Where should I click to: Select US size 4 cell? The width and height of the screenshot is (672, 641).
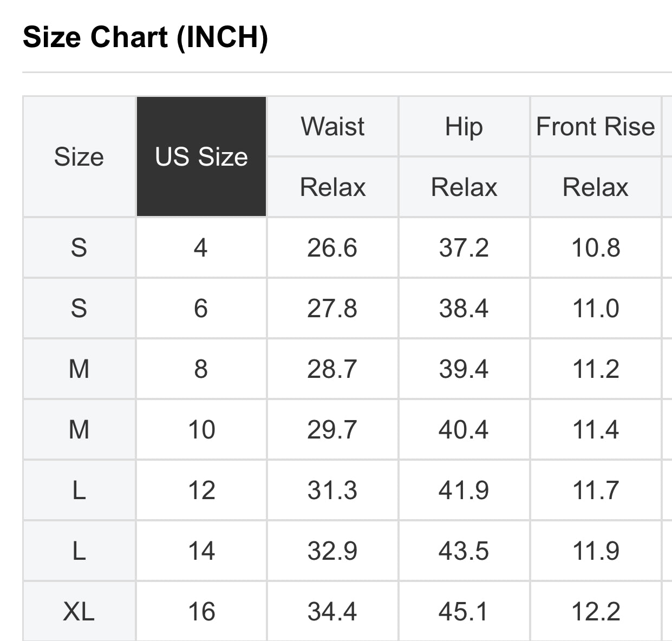[201, 248]
